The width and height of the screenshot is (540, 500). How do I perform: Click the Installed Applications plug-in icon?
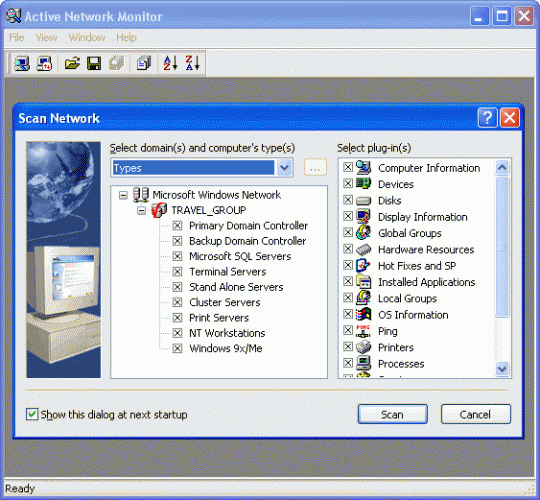click(363, 282)
